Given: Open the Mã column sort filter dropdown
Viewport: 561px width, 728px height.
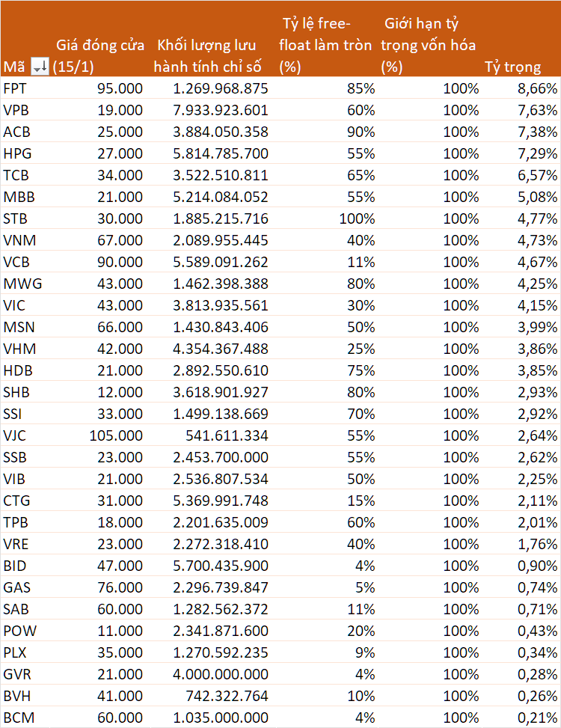Looking at the screenshot, I should 40,67.
